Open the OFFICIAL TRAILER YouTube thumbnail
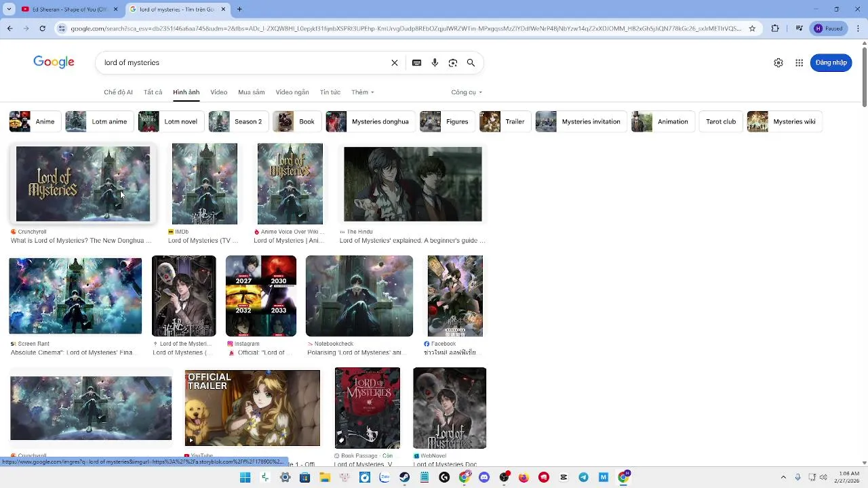Screen dimensions: 868x488 (x=252, y=408)
